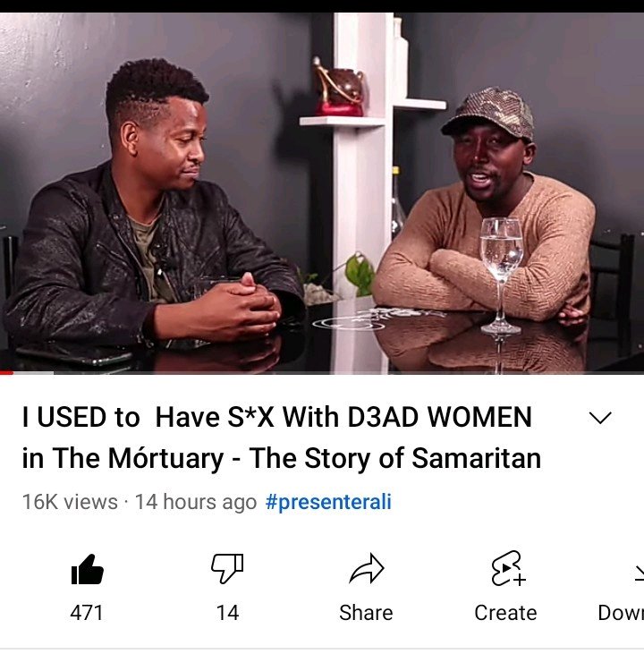Tap the Share label text
Viewport: 644px width, 654px height.
pyautogui.click(x=366, y=613)
